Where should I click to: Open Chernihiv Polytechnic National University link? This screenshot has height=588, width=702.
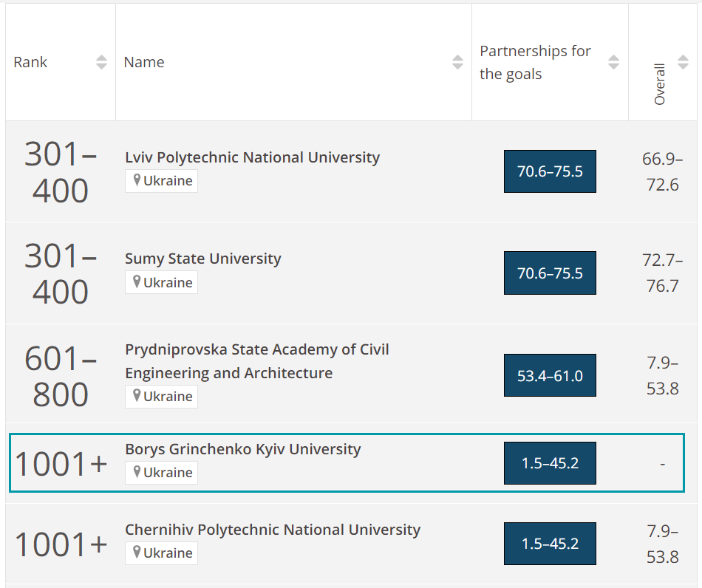click(272, 530)
